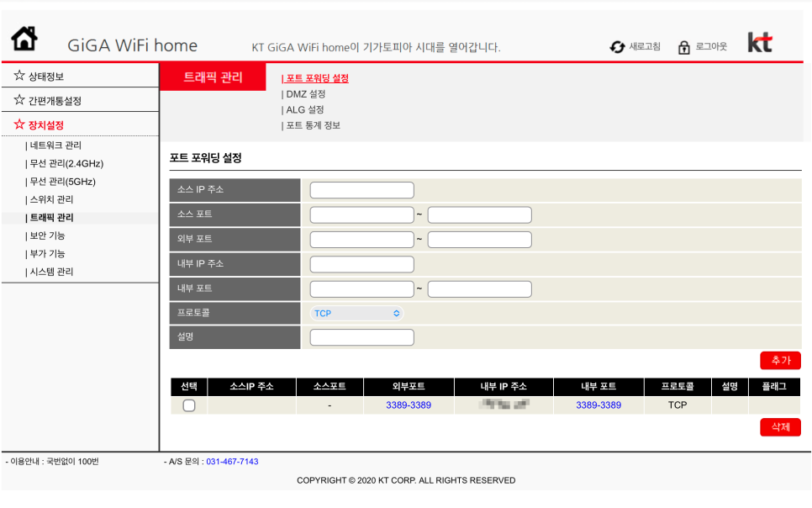Screen dimensions: 812x508
Task: Click the TCP cell in the table row
Action: point(678,405)
